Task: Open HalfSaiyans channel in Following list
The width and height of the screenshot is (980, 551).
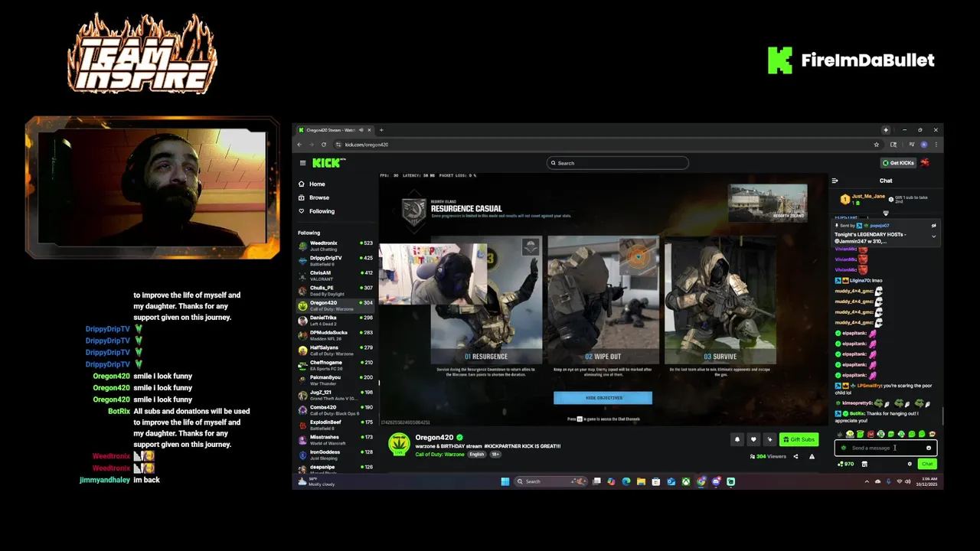Action: 336,350
